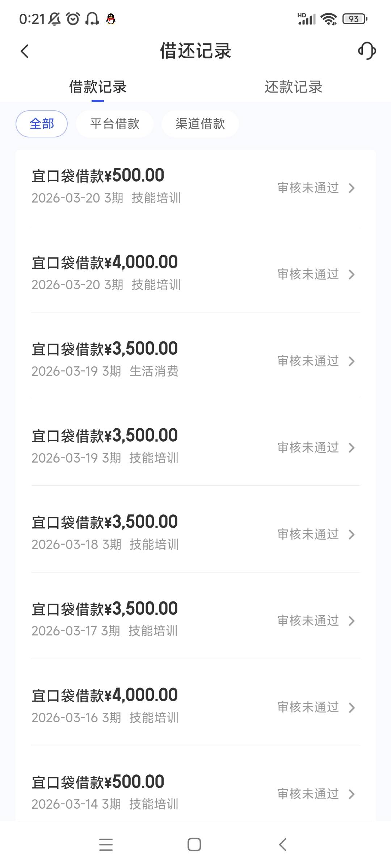391x868 pixels.
Task: Select the 全部 filter chip
Action: [x=42, y=124]
